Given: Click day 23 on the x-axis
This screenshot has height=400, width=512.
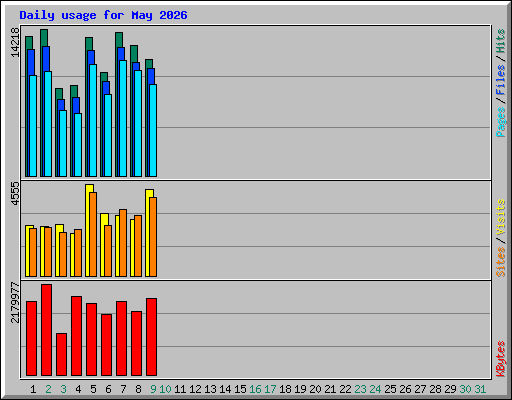Looking at the screenshot, I should 360,389.
